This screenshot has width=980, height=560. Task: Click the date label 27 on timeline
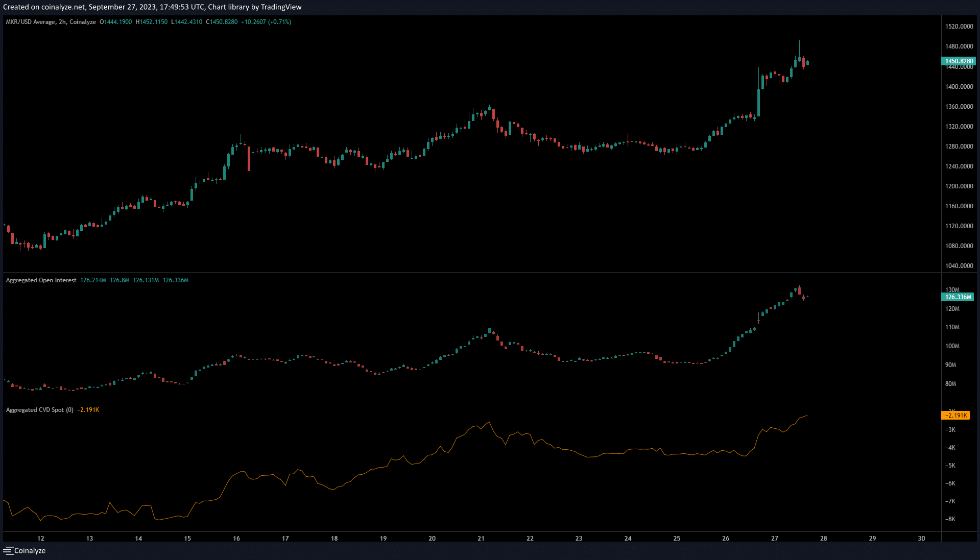pyautogui.click(x=775, y=538)
